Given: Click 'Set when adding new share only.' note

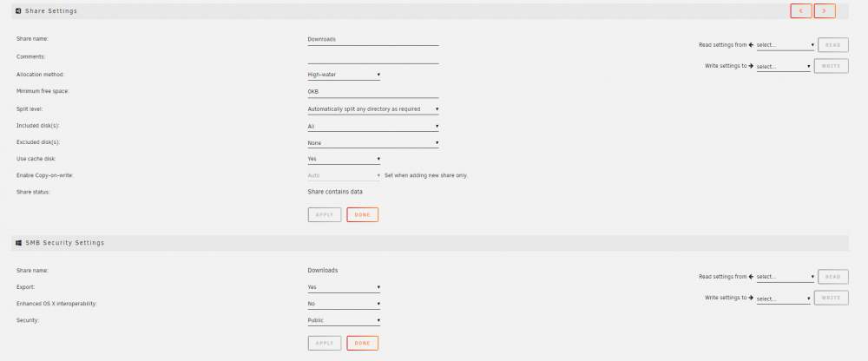Looking at the screenshot, I should (x=425, y=175).
